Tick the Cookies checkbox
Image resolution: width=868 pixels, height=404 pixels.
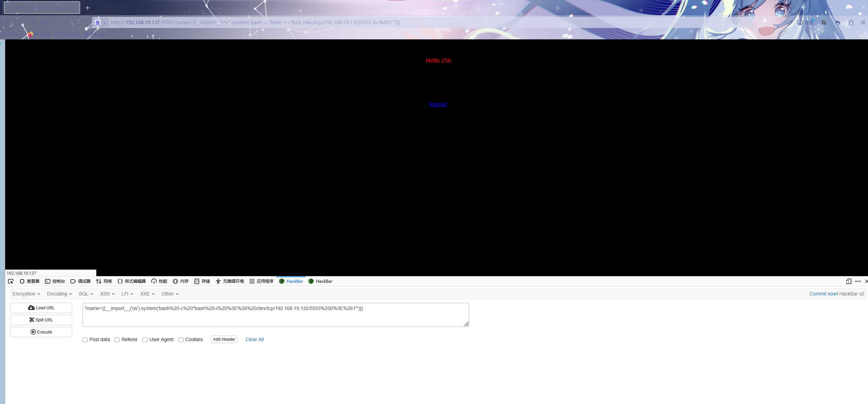(x=181, y=340)
